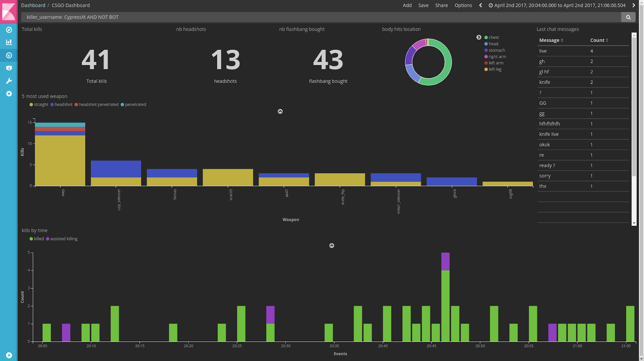Toggle left leg legend entry

pyautogui.click(x=493, y=69)
